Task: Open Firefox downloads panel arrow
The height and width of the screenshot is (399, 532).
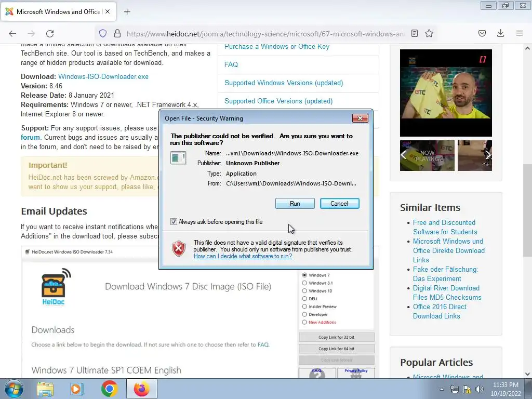Action: click(x=500, y=33)
